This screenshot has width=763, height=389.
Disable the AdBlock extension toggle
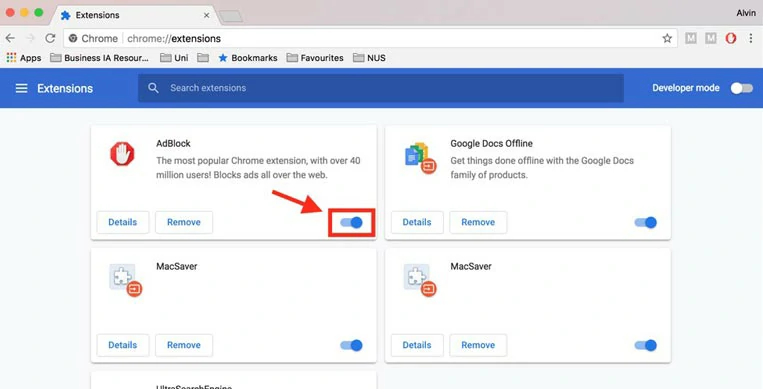pos(351,222)
